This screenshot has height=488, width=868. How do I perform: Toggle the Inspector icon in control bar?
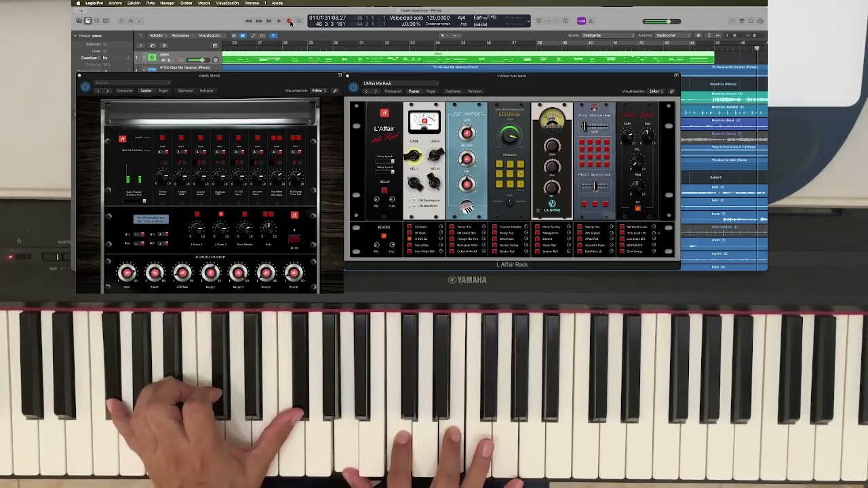(x=87, y=21)
